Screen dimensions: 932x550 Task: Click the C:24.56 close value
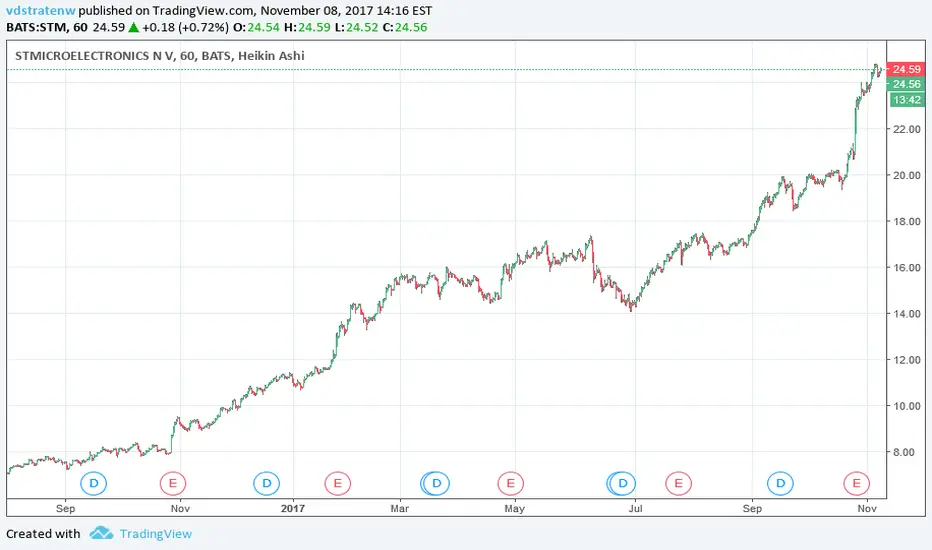point(405,27)
